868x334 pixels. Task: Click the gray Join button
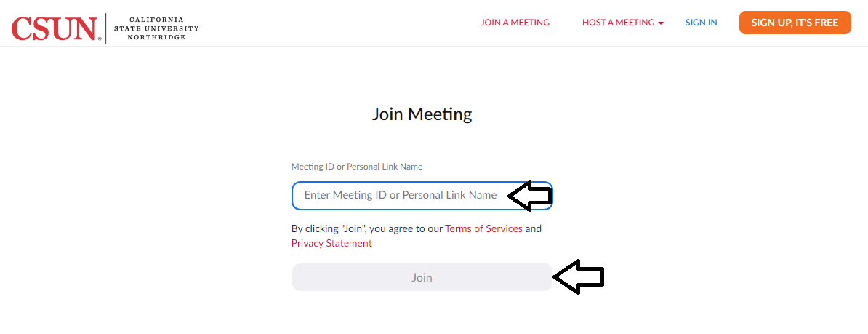pos(422,277)
